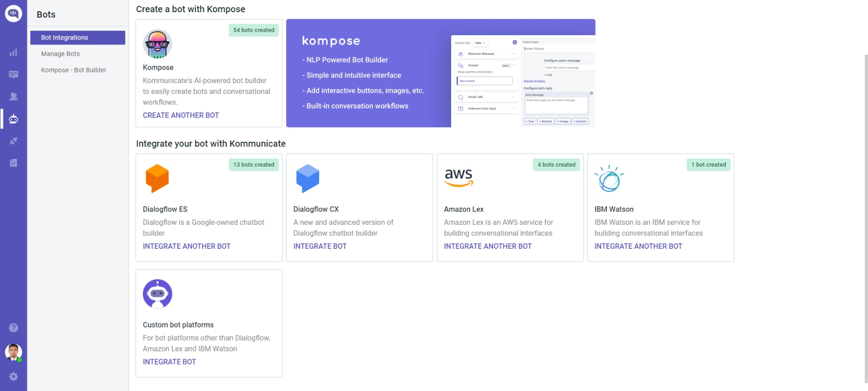Click the 'IBM Watson' card title

coord(614,209)
